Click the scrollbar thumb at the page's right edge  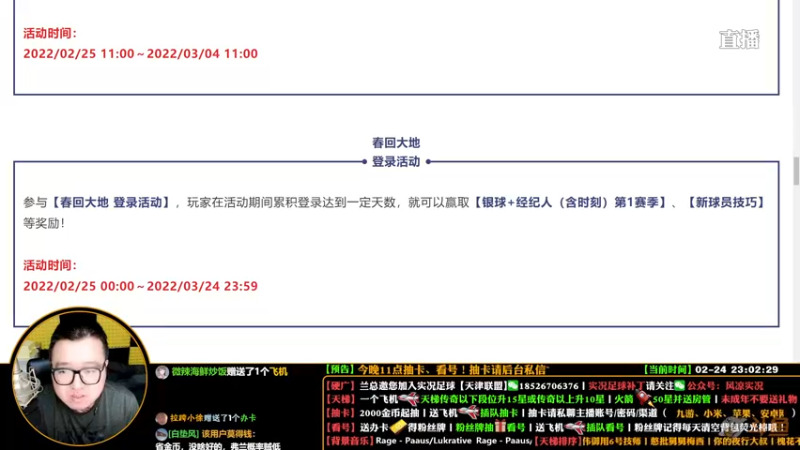(x=796, y=171)
